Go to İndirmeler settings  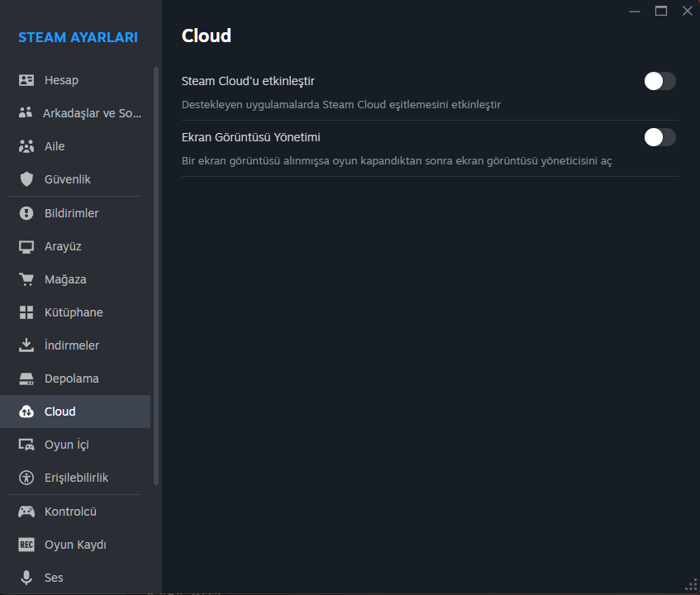pos(75,345)
